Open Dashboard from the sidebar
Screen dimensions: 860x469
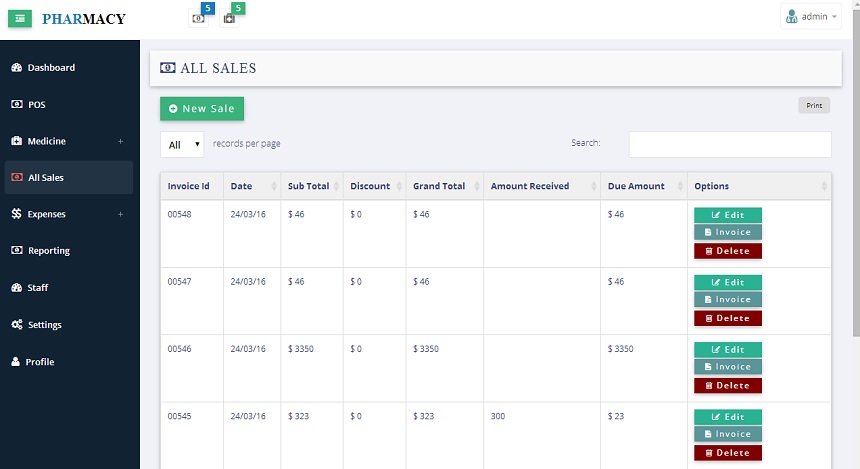coord(50,68)
